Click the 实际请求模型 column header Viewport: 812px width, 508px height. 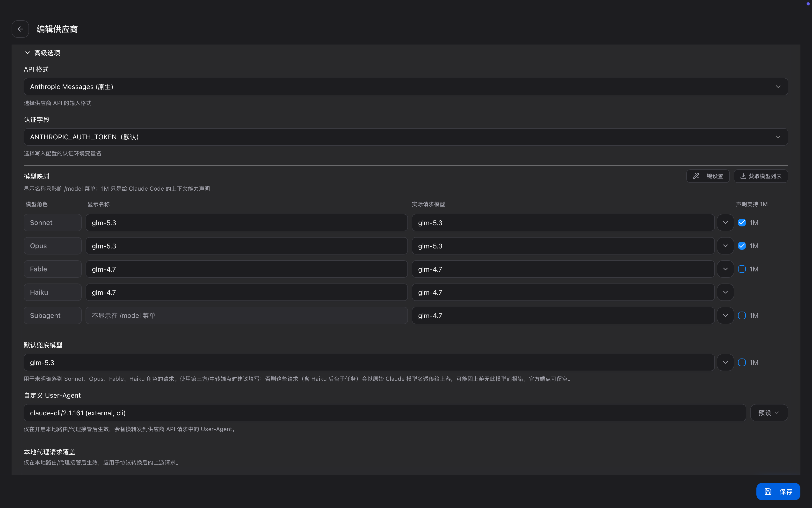[428, 204]
